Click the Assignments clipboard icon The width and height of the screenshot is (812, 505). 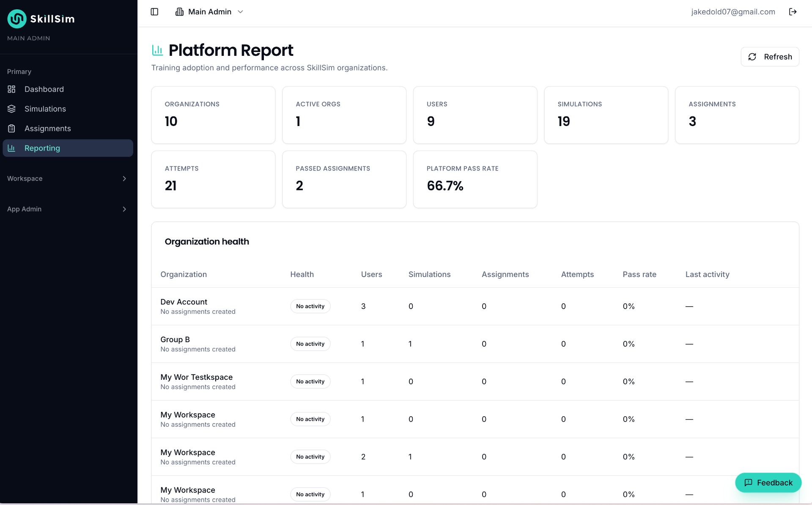11,129
